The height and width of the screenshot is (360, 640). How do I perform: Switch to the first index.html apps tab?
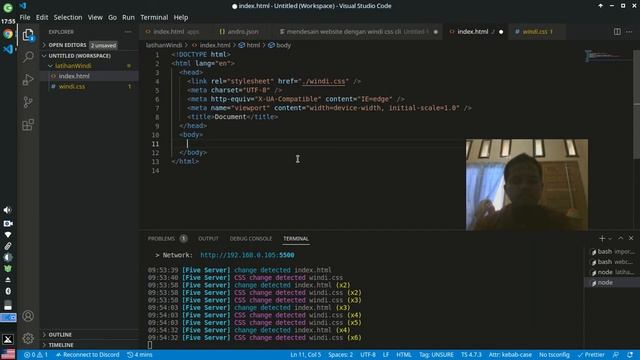point(176,31)
